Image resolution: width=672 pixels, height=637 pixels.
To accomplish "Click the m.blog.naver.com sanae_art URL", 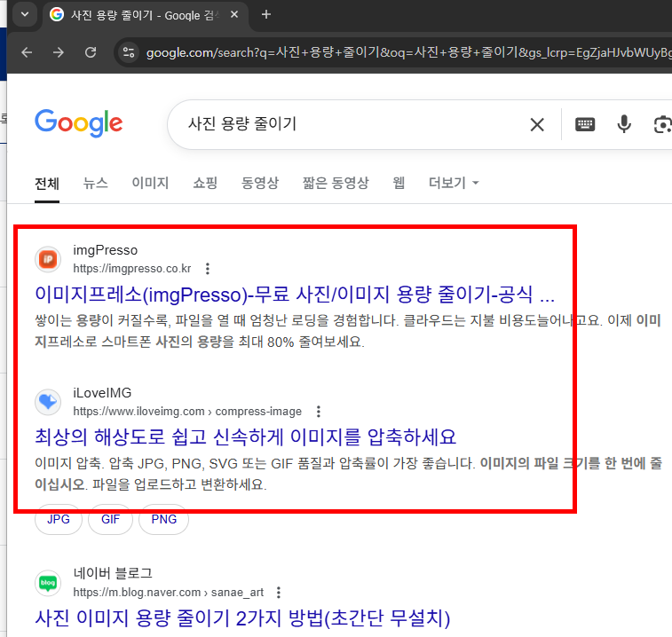I will (169, 593).
